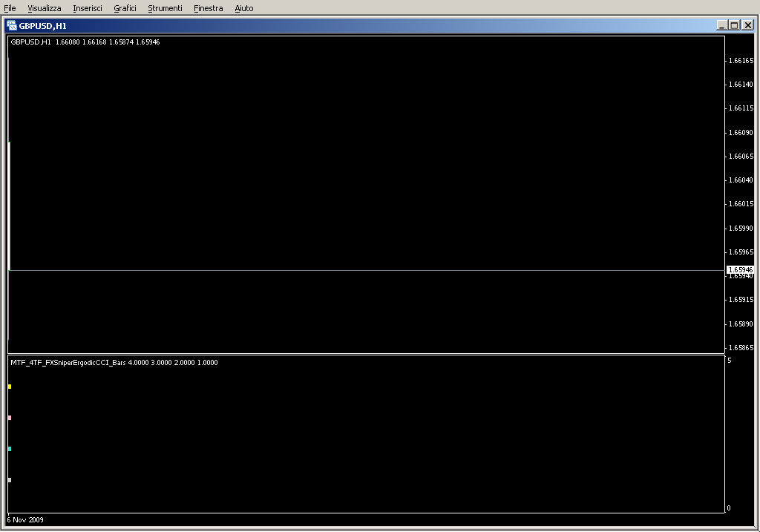This screenshot has width=760, height=532.
Task: Open the Grafici menu
Action: [x=125, y=8]
